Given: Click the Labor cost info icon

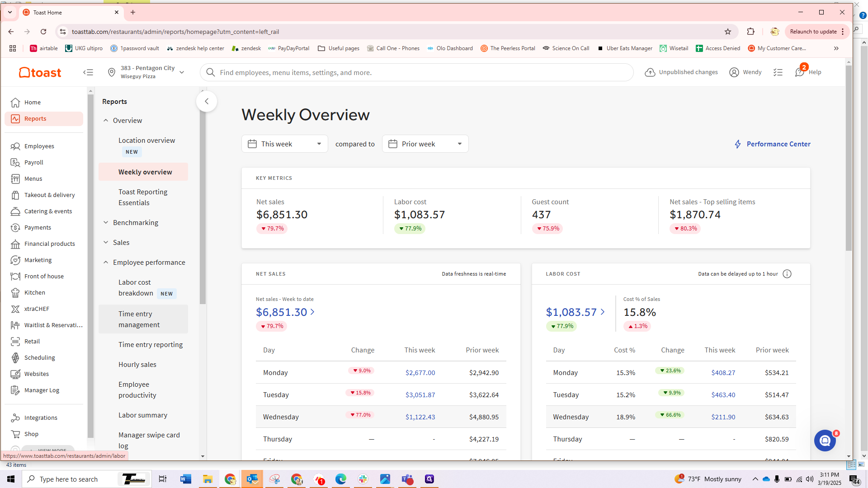Looking at the screenshot, I should click(x=787, y=274).
